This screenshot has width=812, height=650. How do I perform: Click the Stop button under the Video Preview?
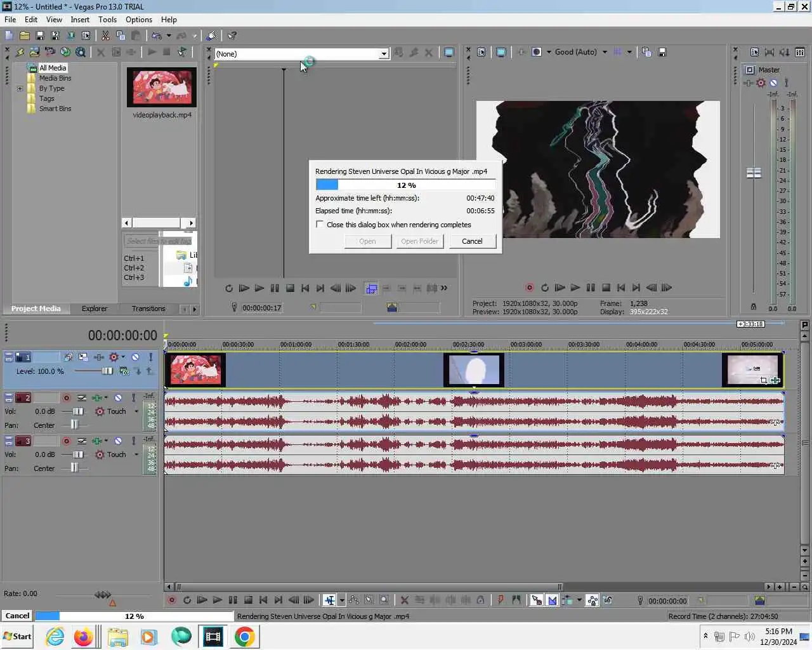[606, 288]
